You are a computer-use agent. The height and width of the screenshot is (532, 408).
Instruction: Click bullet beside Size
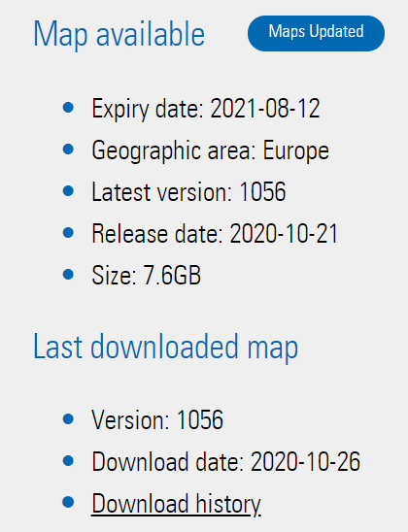click(68, 274)
